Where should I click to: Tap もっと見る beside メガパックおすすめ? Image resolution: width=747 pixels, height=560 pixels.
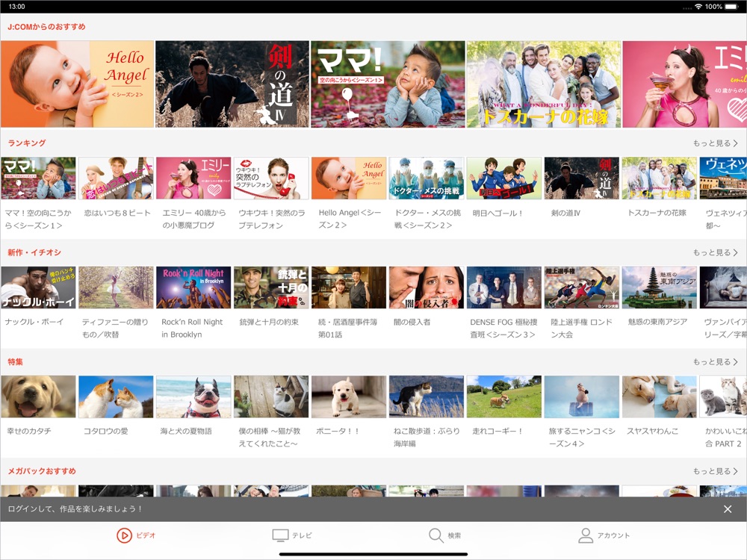[715, 471]
